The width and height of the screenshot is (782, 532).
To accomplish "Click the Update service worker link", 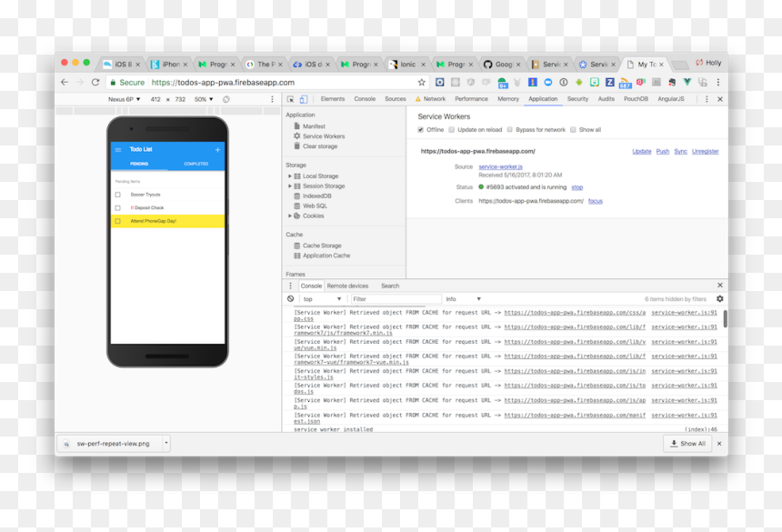I will coord(642,152).
